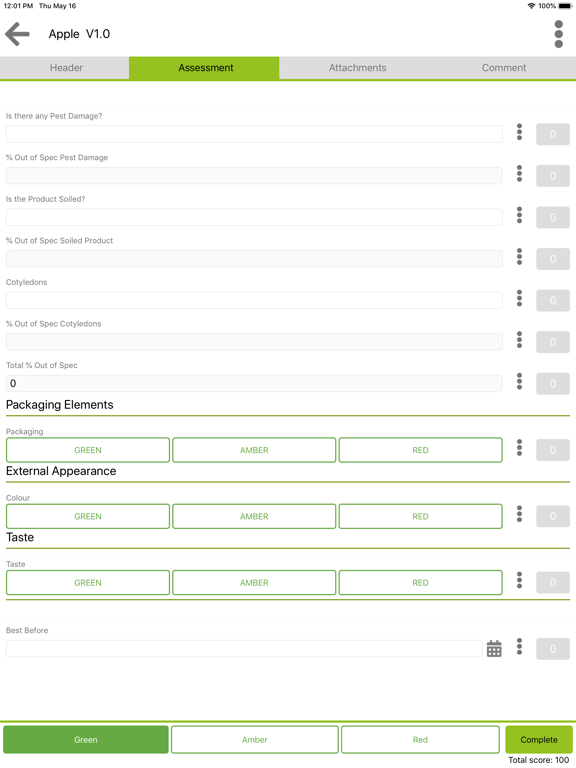Open the options dots for Taste row

point(519,580)
